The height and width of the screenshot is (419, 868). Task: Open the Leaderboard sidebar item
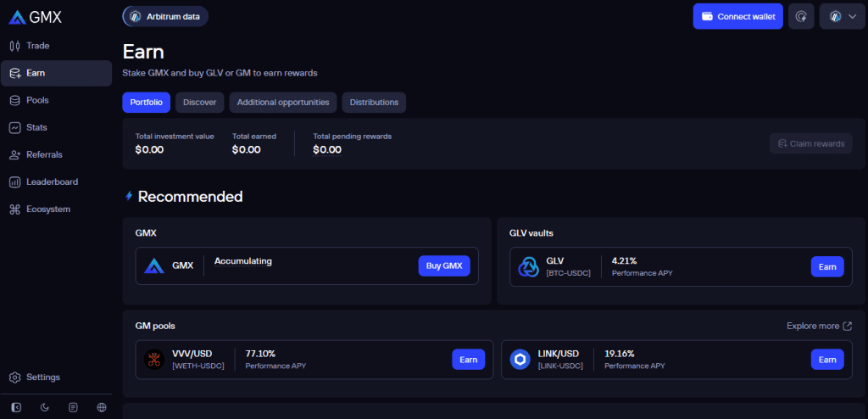point(57,182)
